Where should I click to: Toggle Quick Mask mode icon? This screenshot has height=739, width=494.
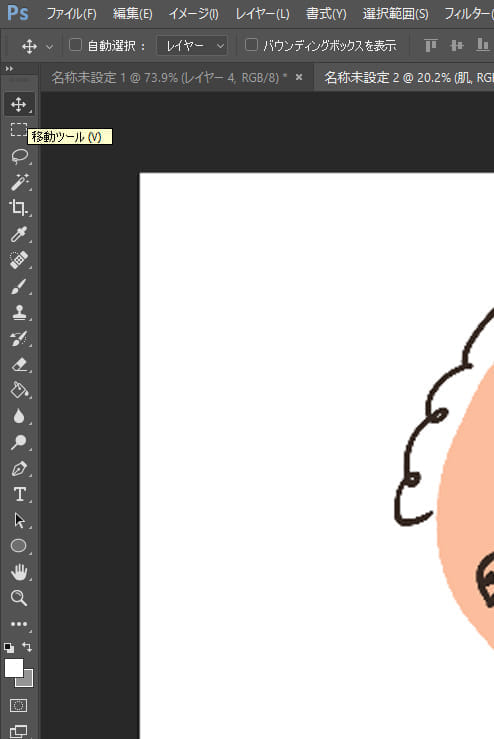[19, 706]
